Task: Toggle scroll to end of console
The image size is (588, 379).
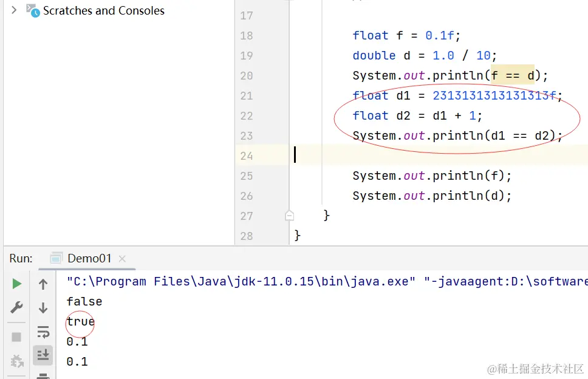Action: [43, 355]
